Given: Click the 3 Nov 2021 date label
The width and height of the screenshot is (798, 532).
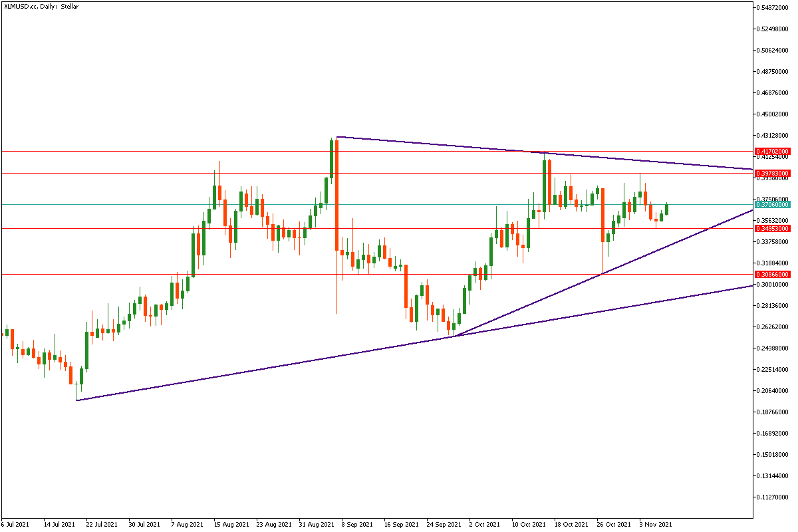Looking at the screenshot, I should 655,524.
